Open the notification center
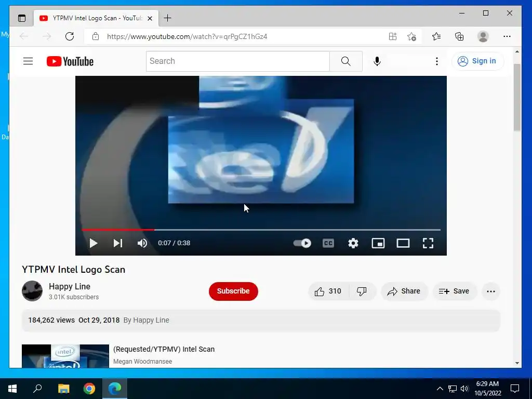Viewport: 532px width, 399px height. click(515, 389)
